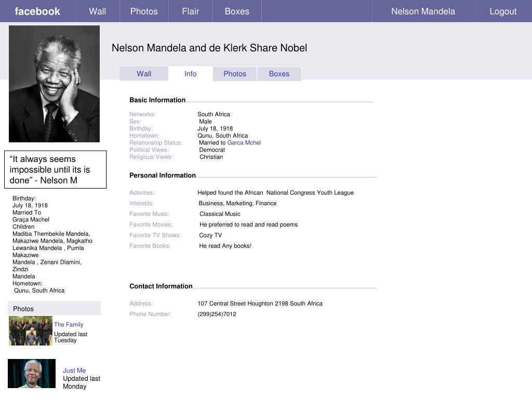The height and width of the screenshot is (399, 532).
Task: Click the "Phone Number:" field label
Action: [x=150, y=314]
